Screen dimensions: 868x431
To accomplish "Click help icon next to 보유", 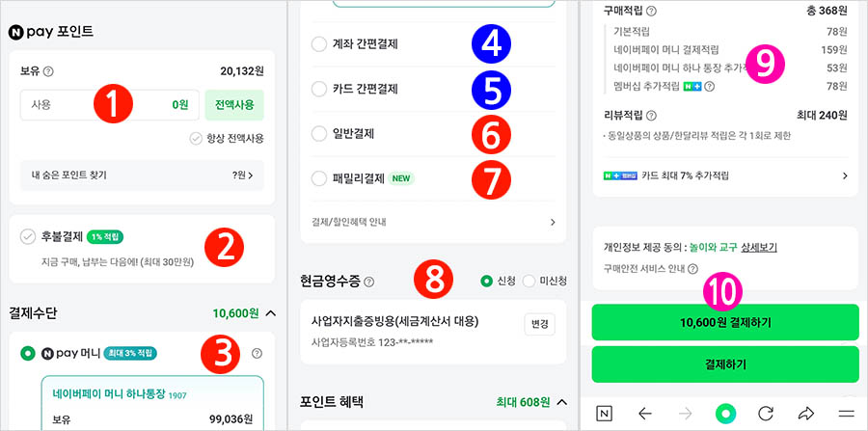I will pyautogui.click(x=48, y=71).
